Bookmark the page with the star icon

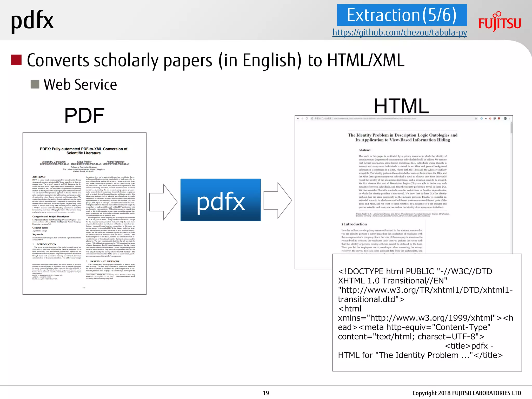point(476,118)
